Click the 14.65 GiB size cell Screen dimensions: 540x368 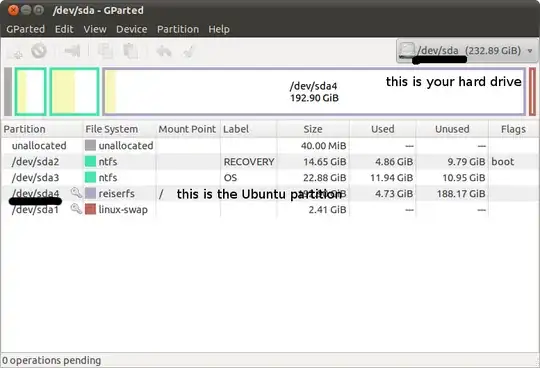[325, 162]
